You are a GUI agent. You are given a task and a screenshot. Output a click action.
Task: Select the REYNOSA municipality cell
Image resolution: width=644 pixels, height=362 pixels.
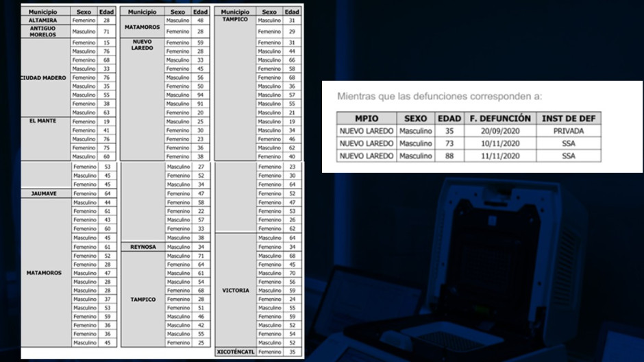[143, 247]
